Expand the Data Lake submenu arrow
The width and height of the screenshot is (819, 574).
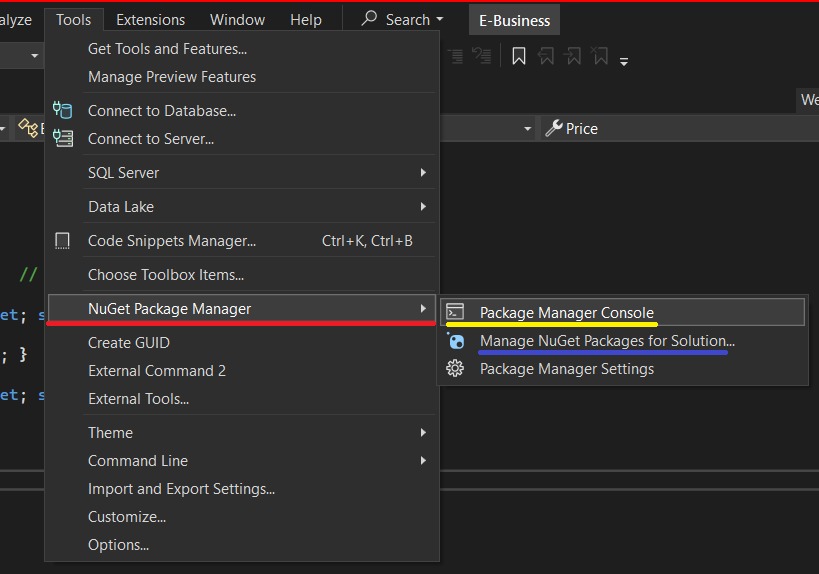click(423, 207)
